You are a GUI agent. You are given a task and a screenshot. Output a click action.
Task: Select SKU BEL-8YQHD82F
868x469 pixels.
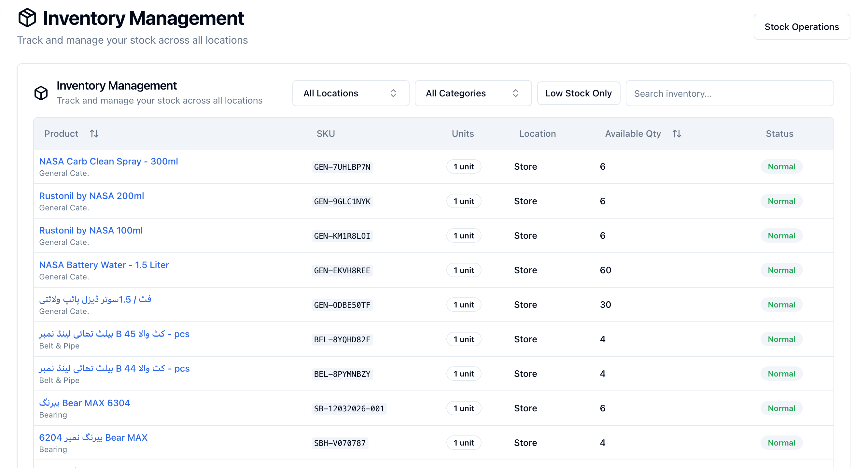[x=342, y=339]
